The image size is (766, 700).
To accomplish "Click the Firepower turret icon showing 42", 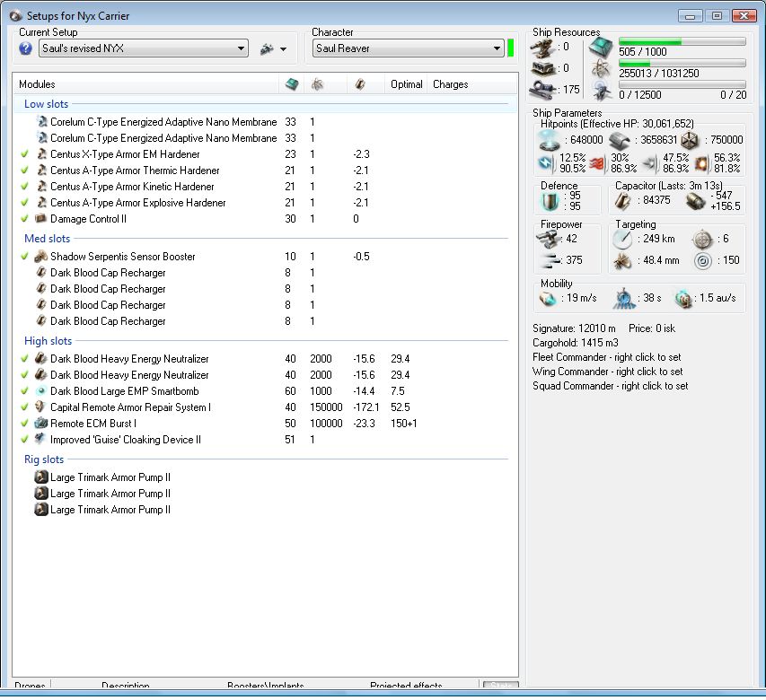I will (x=548, y=239).
